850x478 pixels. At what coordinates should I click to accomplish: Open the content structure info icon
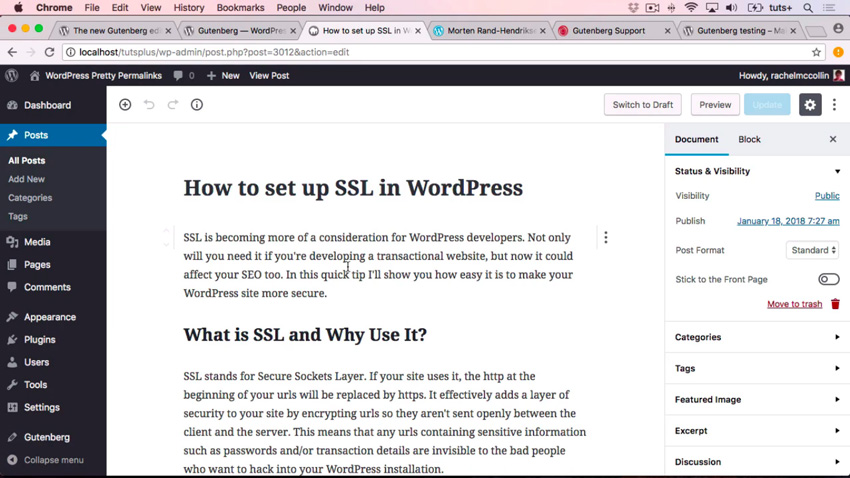197,105
